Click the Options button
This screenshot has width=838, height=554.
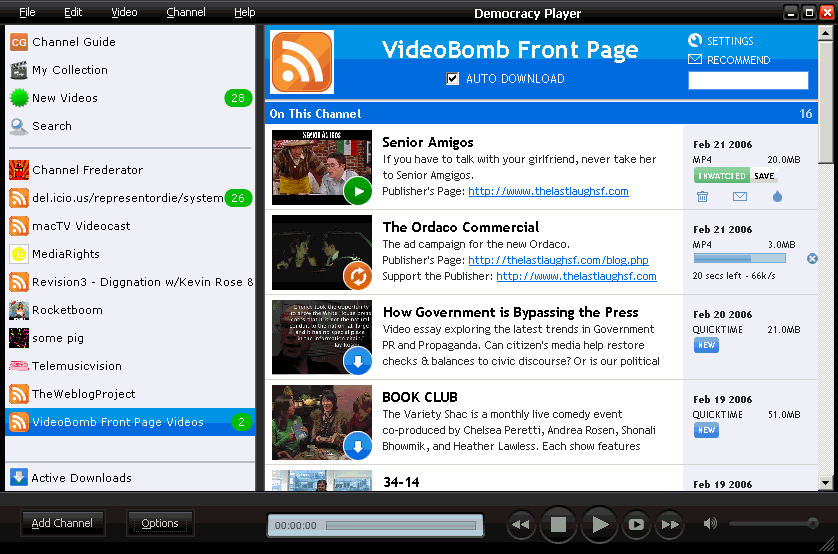160,523
